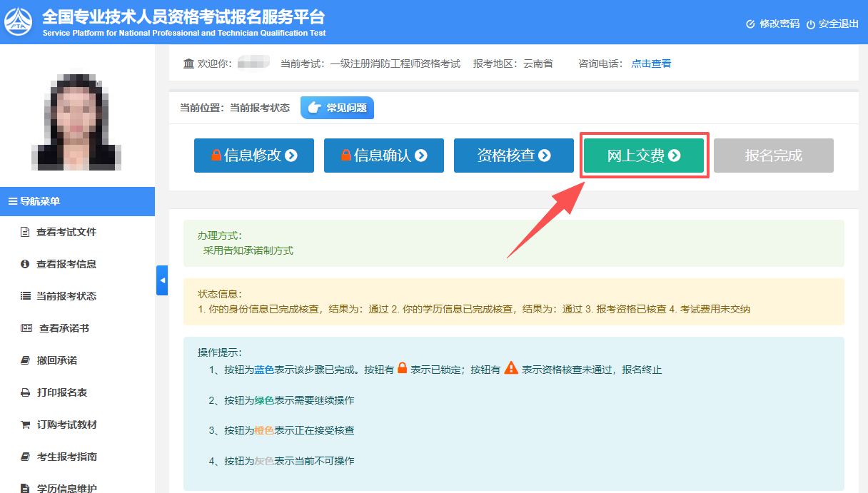
Task: Open the 常见问题 button
Action: pyautogui.click(x=337, y=108)
